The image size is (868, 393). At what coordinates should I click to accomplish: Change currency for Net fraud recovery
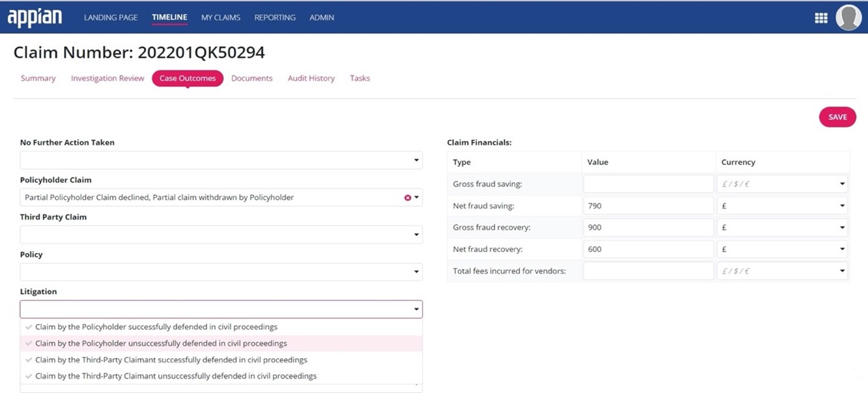pos(782,249)
